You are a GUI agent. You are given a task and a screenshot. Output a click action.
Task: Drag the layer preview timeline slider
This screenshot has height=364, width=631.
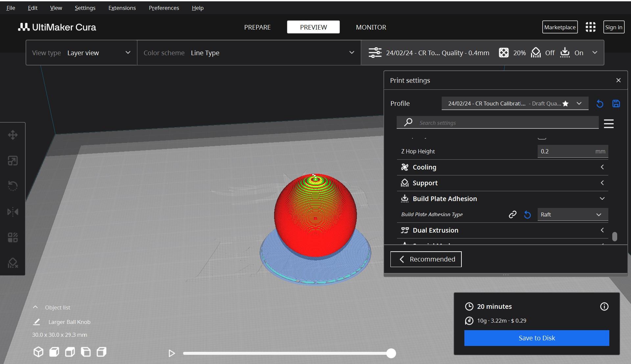391,353
